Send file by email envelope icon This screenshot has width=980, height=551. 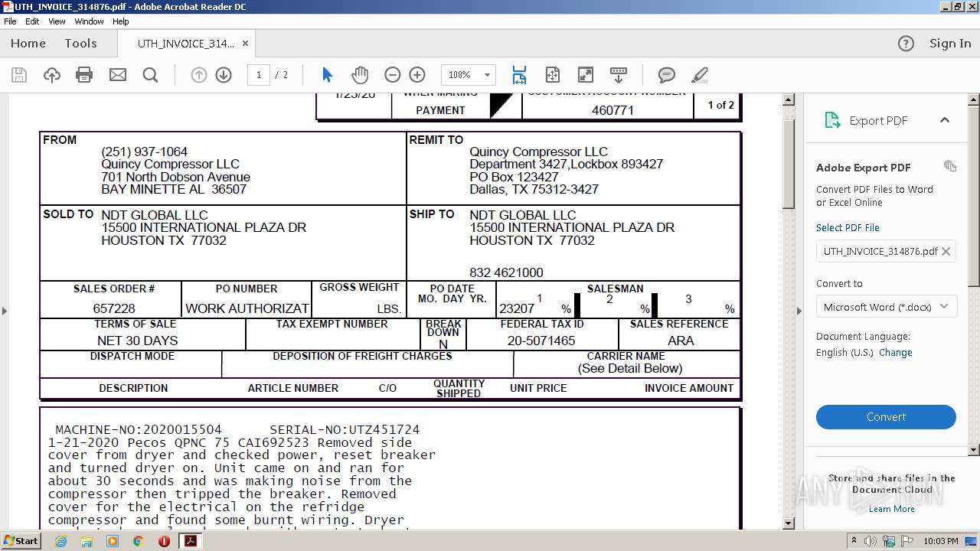coord(118,75)
